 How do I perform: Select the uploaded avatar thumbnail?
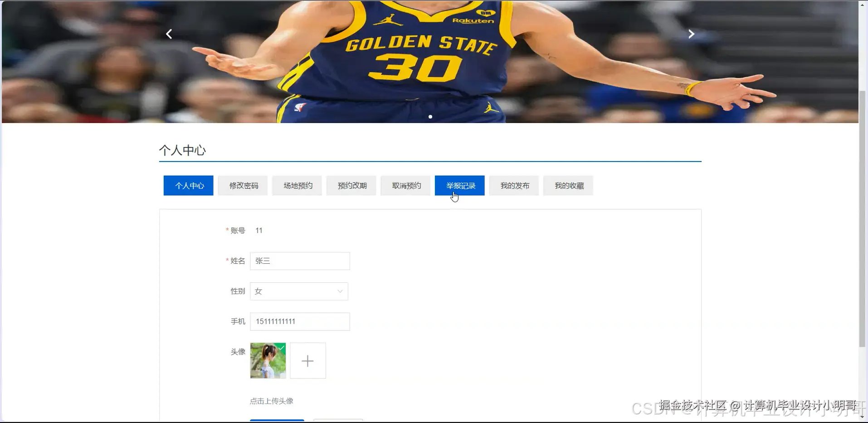tap(268, 361)
